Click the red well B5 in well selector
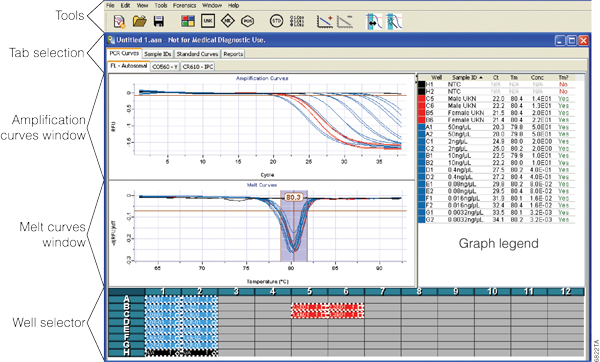The height and width of the screenshot is (362, 600). pos(310,307)
